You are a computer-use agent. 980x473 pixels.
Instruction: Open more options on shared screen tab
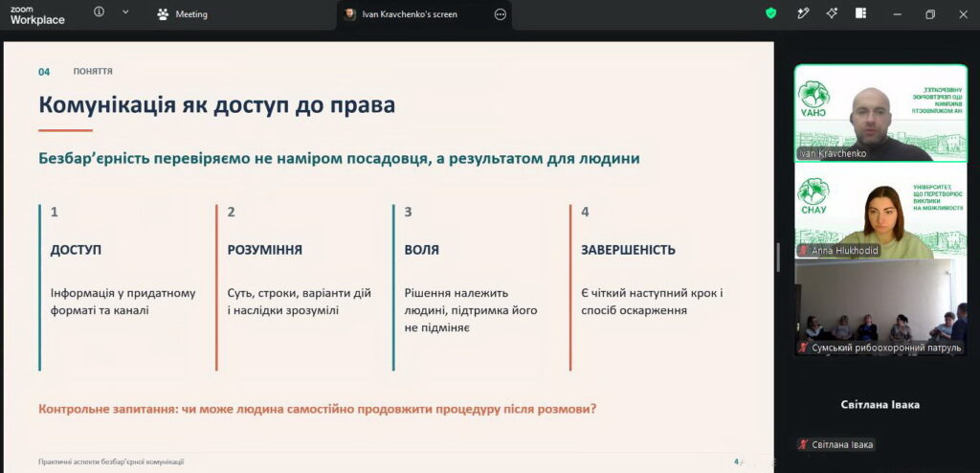(500, 14)
